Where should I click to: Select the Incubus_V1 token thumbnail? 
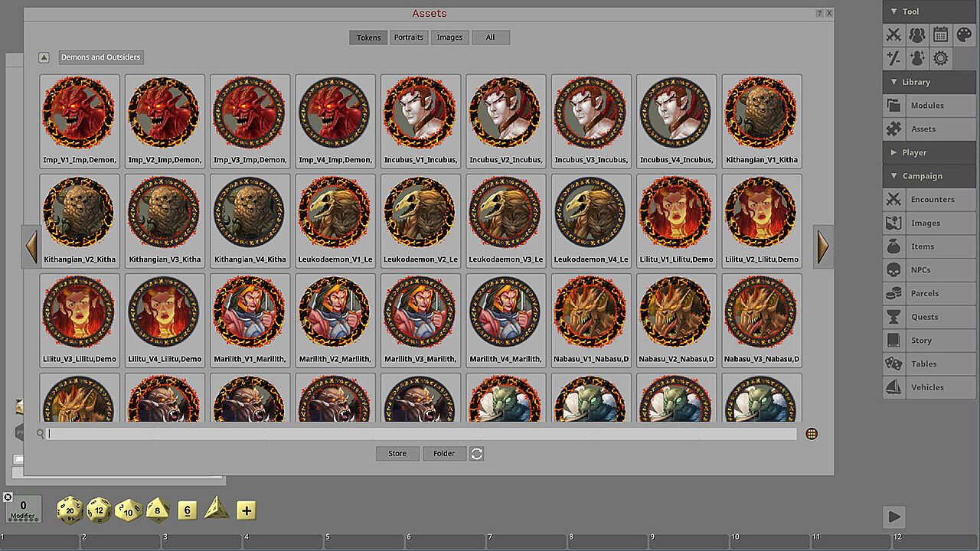(420, 120)
